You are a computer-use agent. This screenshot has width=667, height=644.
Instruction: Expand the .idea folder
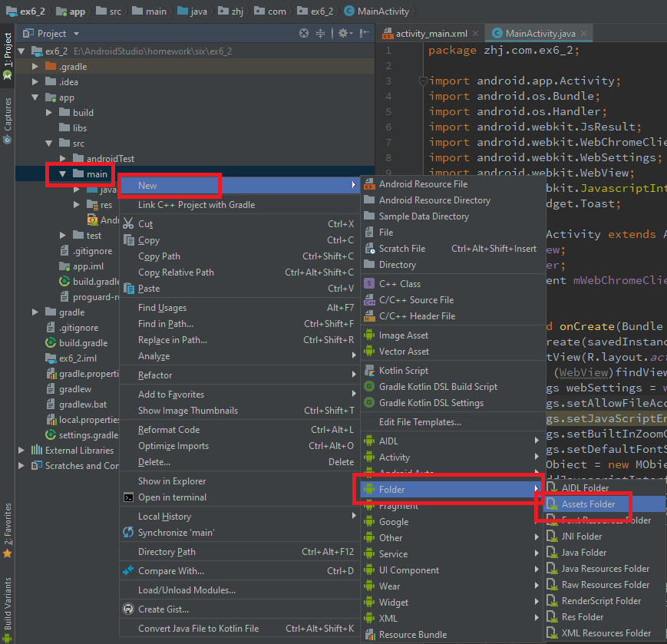35,81
